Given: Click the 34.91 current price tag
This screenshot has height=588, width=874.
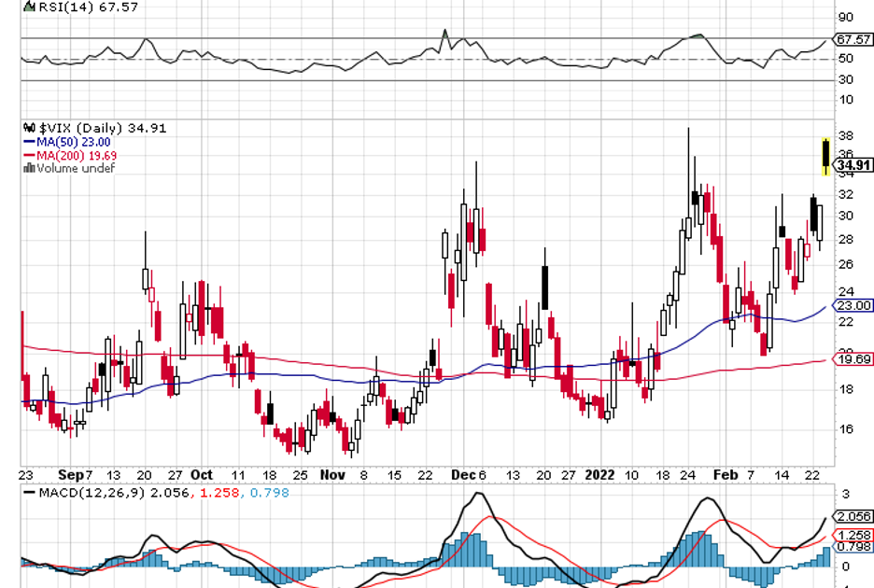Looking at the screenshot, I should click(x=853, y=165).
